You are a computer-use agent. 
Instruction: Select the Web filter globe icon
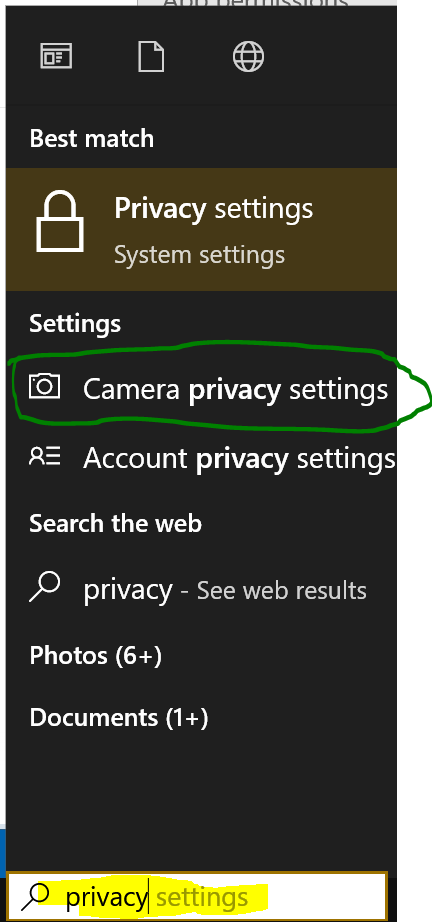pyautogui.click(x=248, y=57)
